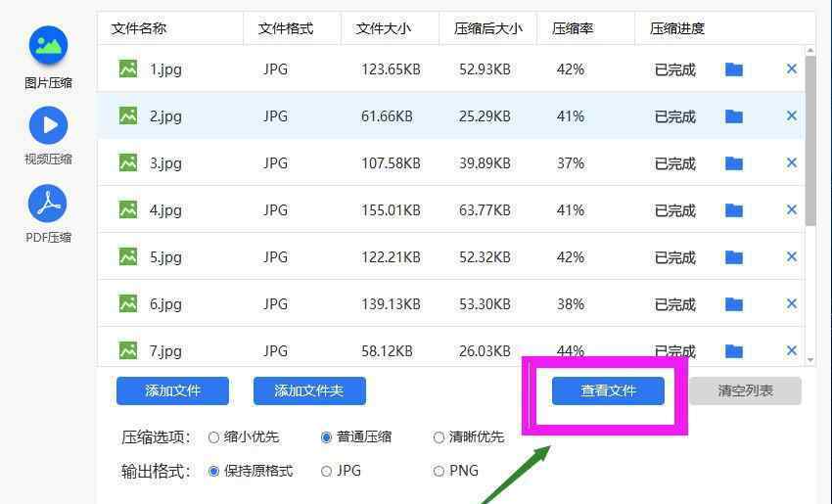
Task: Click the 155.01KB file size cell
Action: (392, 210)
